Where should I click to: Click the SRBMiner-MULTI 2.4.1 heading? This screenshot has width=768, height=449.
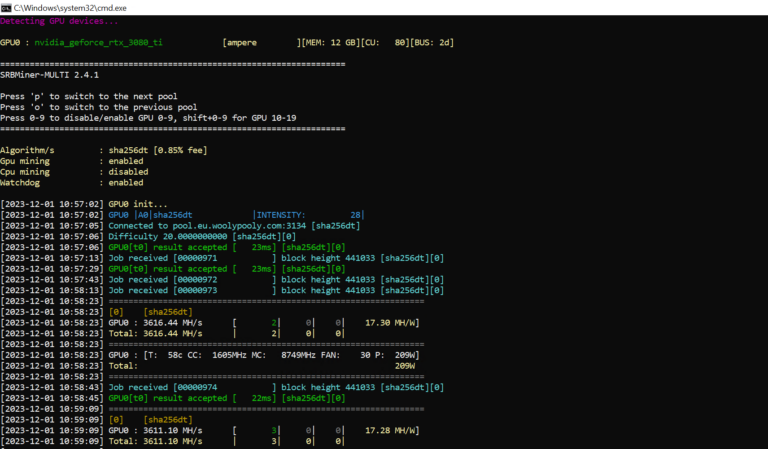(49, 74)
